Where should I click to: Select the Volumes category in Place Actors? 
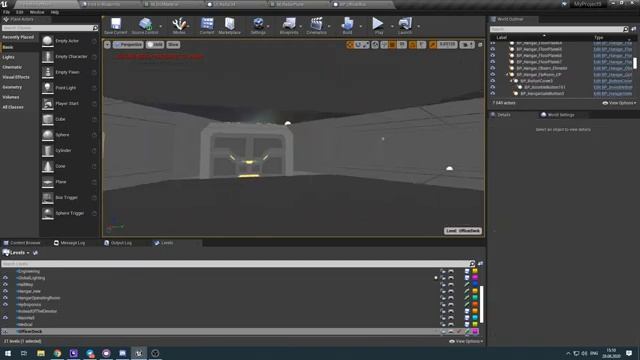coord(11,97)
